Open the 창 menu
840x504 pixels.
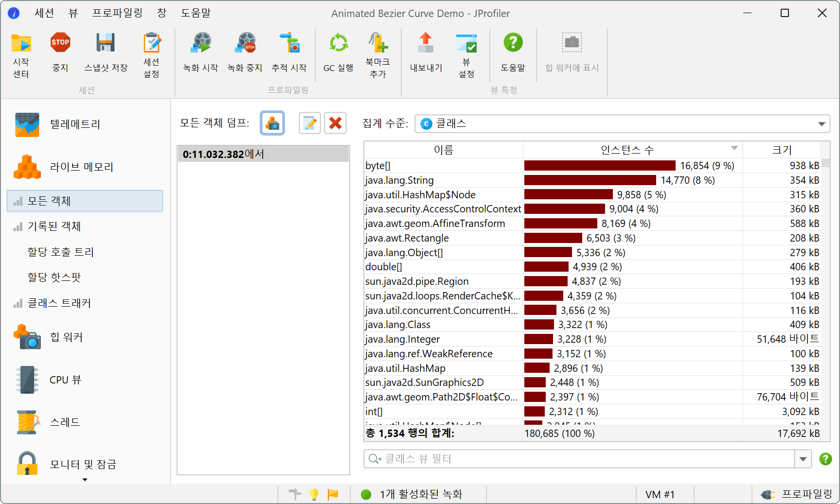click(x=161, y=13)
